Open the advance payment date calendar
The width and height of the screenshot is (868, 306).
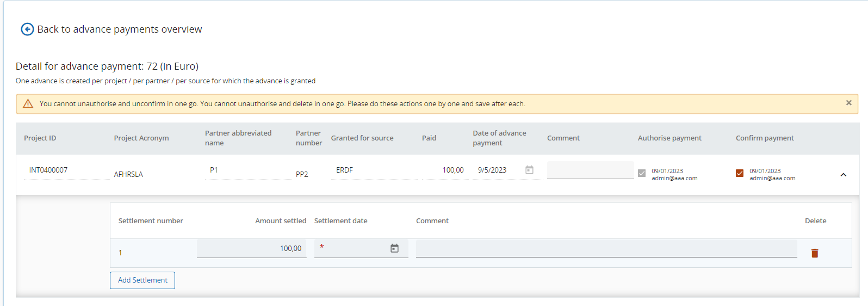tap(529, 170)
